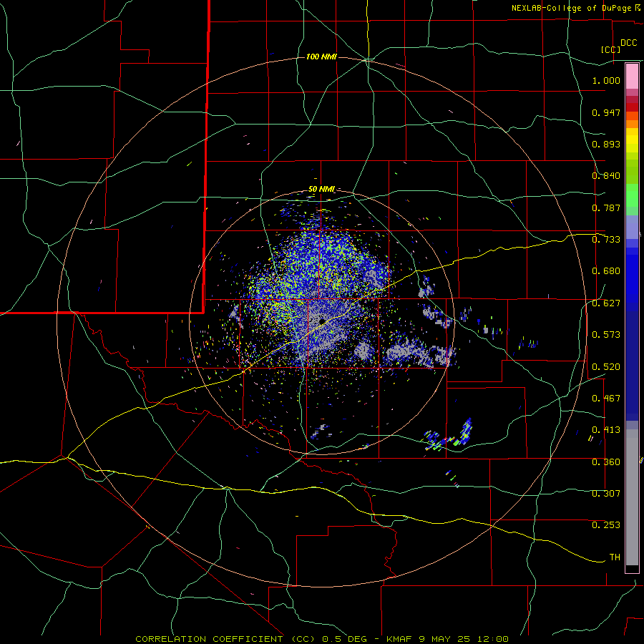
Task: Click the 0.947 scale value
Action: click(x=606, y=112)
